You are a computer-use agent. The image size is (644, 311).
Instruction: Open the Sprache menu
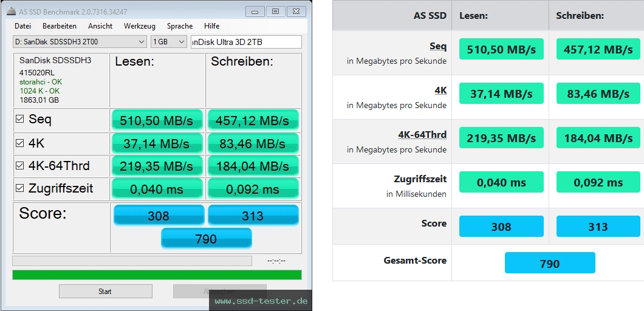[180, 26]
